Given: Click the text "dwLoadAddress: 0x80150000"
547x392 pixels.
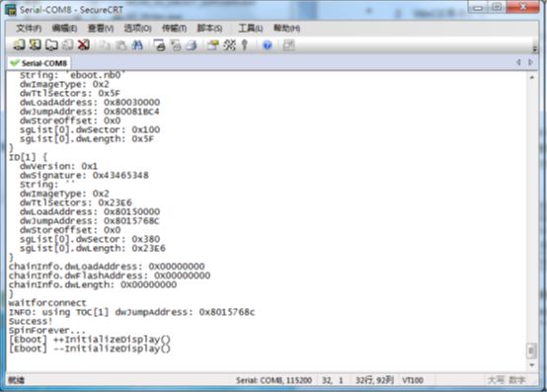Looking at the screenshot, I should [x=90, y=211].
